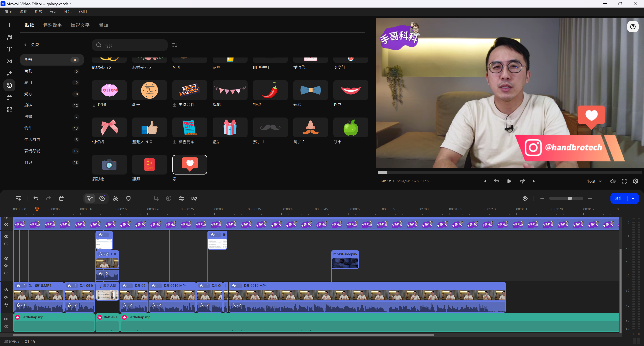Click the crop and rotate tool
Viewport: 644px width, 346px height.
[156, 198]
